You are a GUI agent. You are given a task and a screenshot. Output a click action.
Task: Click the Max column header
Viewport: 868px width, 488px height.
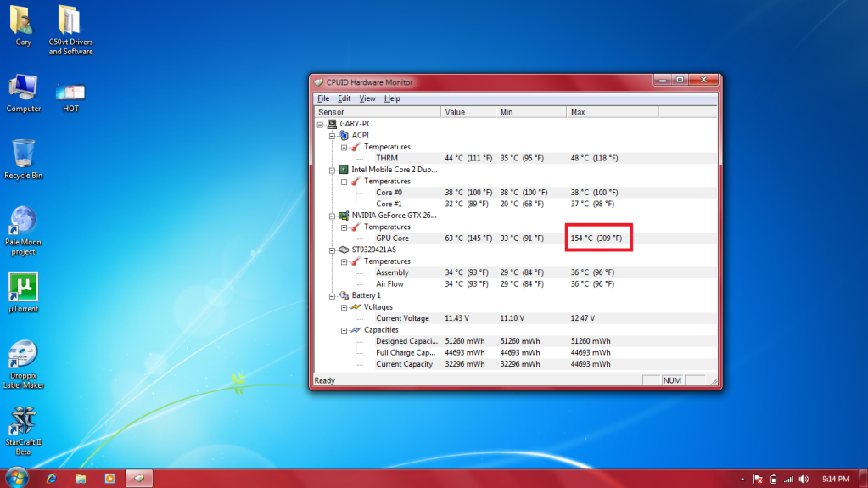coord(613,112)
